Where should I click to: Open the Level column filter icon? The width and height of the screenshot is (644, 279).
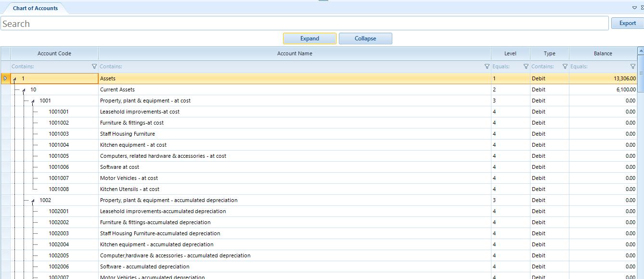[x=526, y=66]
